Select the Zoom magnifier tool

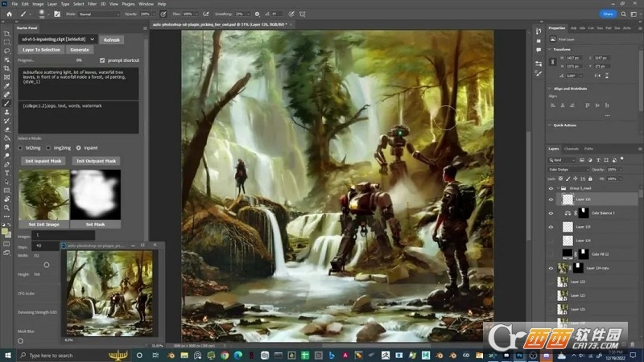[6, 208]
